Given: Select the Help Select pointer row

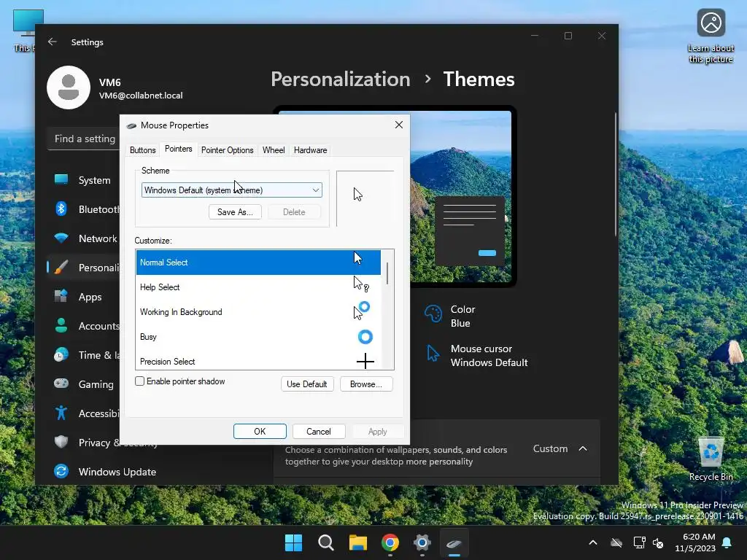Looking at the screenshot, I should coord(258,287).
